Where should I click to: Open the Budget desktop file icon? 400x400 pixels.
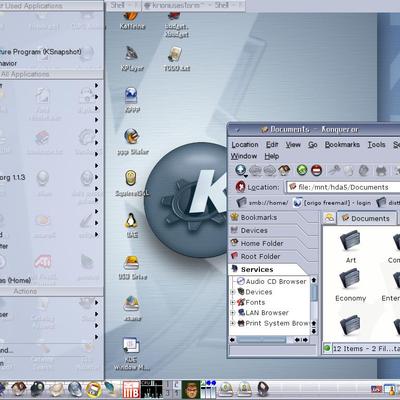[x=177, y=25]
